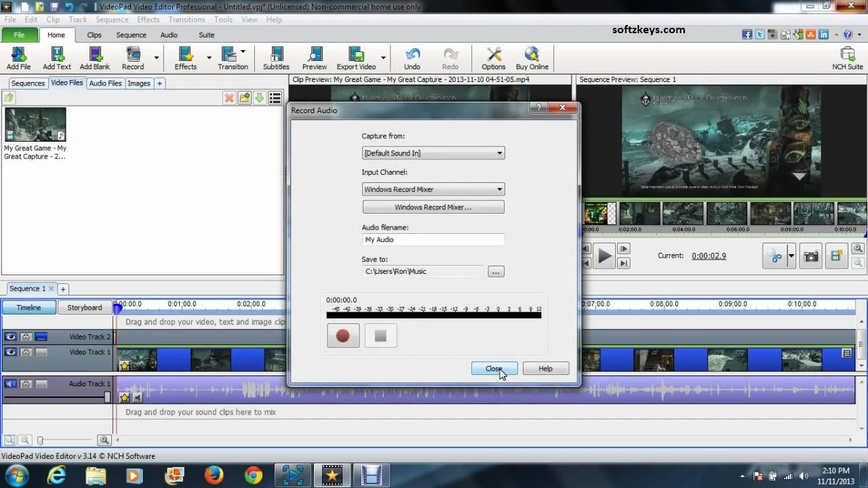
Task: Switch to Storyboard view mode
Action: [84, 307]
